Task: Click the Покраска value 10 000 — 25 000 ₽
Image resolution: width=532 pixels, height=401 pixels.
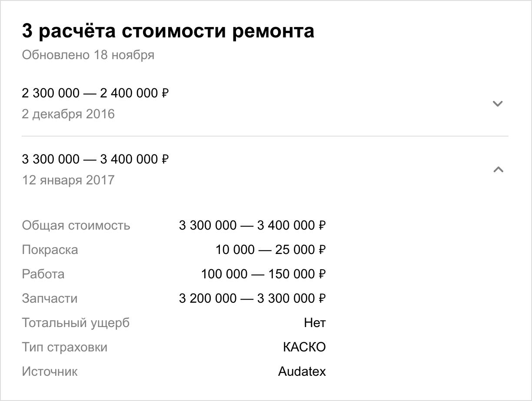Action: click(x=271, y=250)
